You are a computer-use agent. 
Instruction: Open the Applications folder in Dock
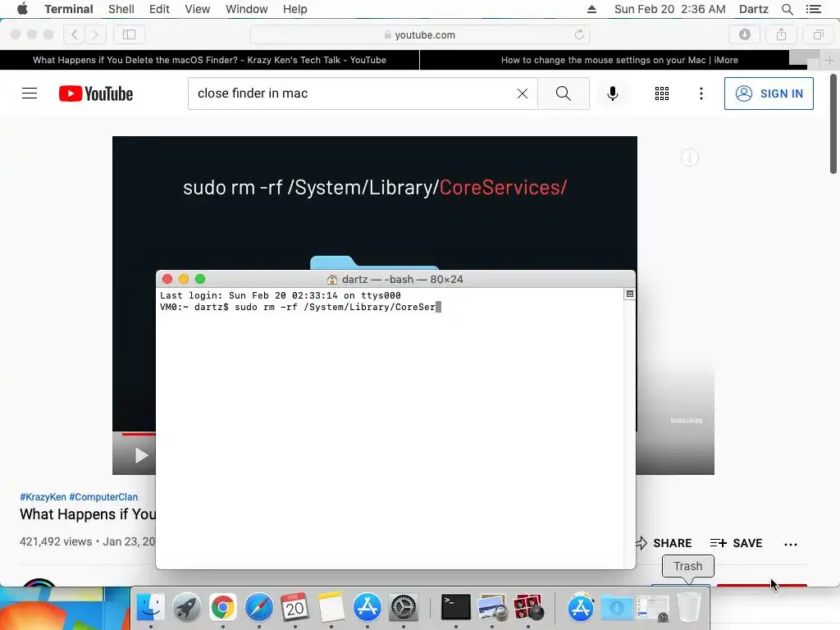tap(581, 608)
